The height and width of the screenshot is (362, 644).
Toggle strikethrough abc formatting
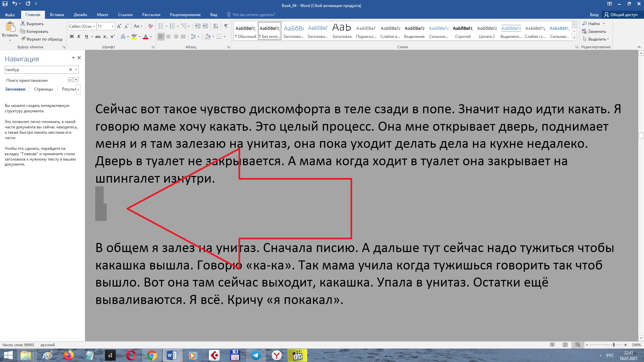click(98, 37)
